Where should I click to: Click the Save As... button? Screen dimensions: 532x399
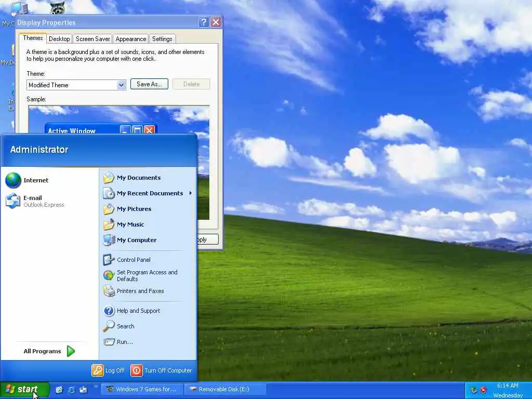click(149, 84)
